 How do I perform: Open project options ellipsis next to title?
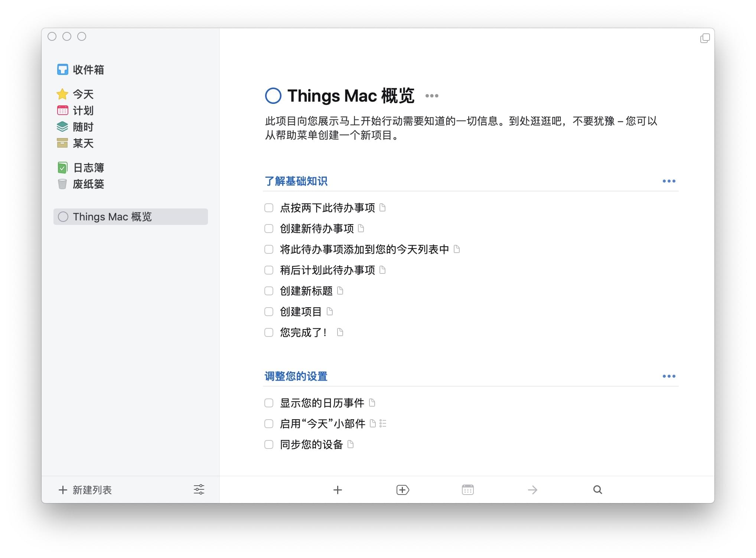pos(432,96)
